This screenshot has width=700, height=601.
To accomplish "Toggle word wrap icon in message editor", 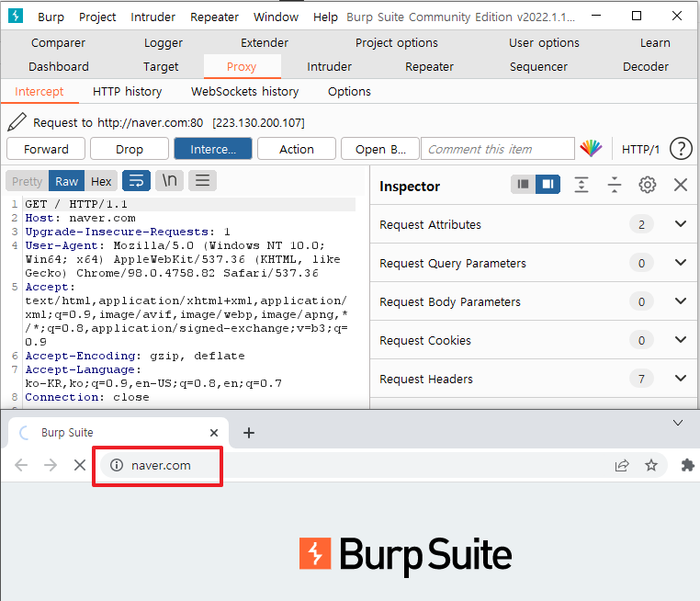I will (x=136, y=181).
